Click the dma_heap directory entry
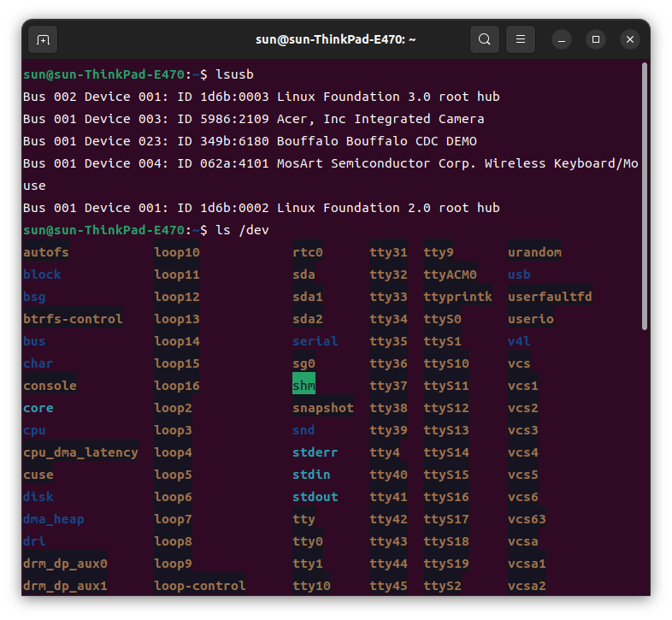 pos(54,519)
